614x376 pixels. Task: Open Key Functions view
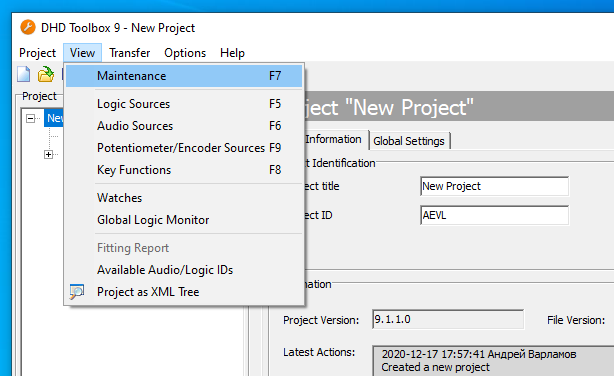(x=184, y=170)
